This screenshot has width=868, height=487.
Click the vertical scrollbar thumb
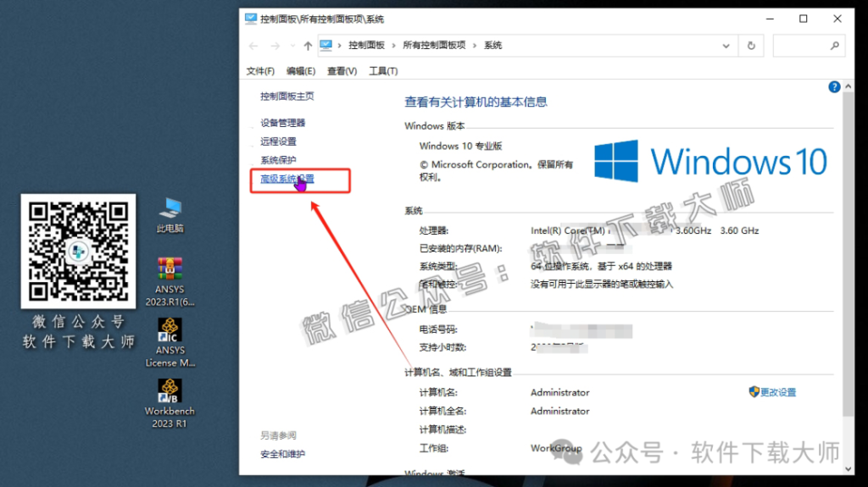[848, 253]
